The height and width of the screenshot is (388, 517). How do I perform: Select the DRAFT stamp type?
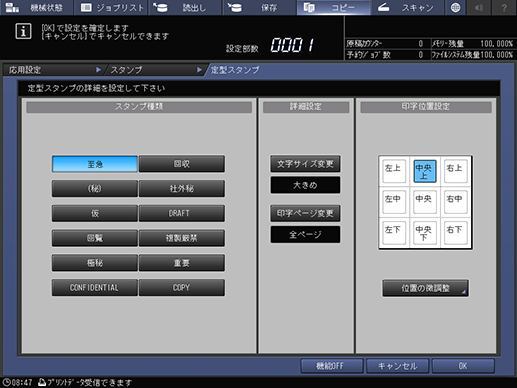click(x=182, y=213)
